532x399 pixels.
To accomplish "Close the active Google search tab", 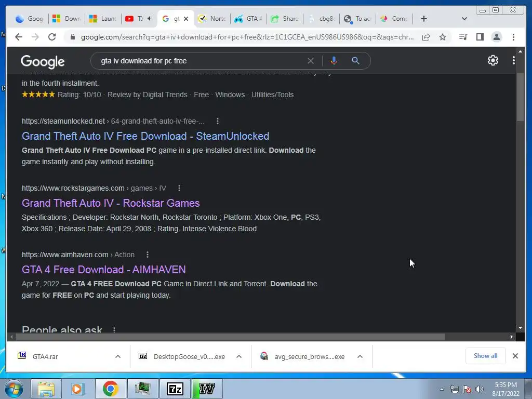I will [186, 19].
